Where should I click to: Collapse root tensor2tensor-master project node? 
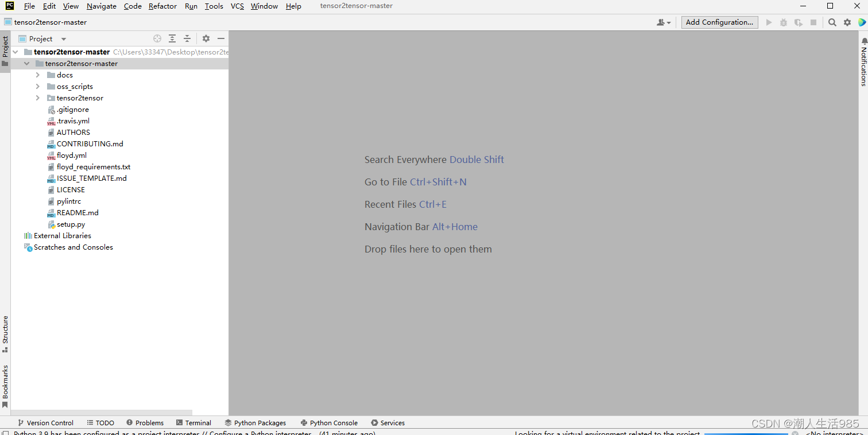tap(15, 52)
